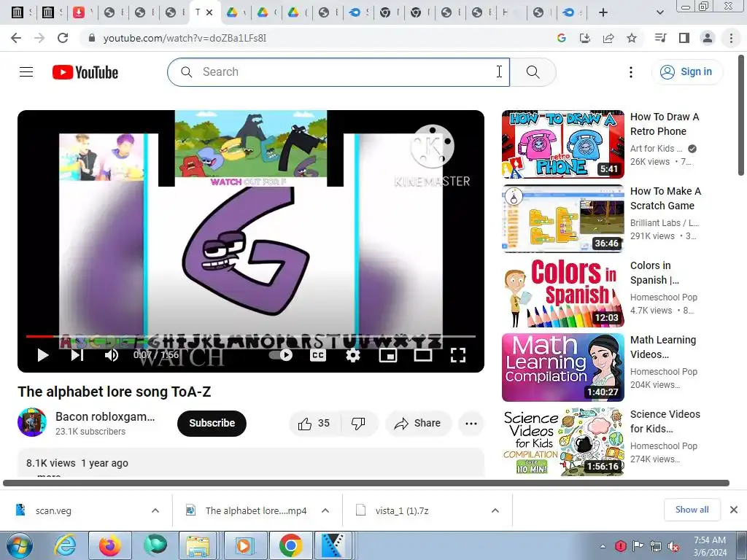Open Colors in Spanish video thumbnail

(562, 293)
